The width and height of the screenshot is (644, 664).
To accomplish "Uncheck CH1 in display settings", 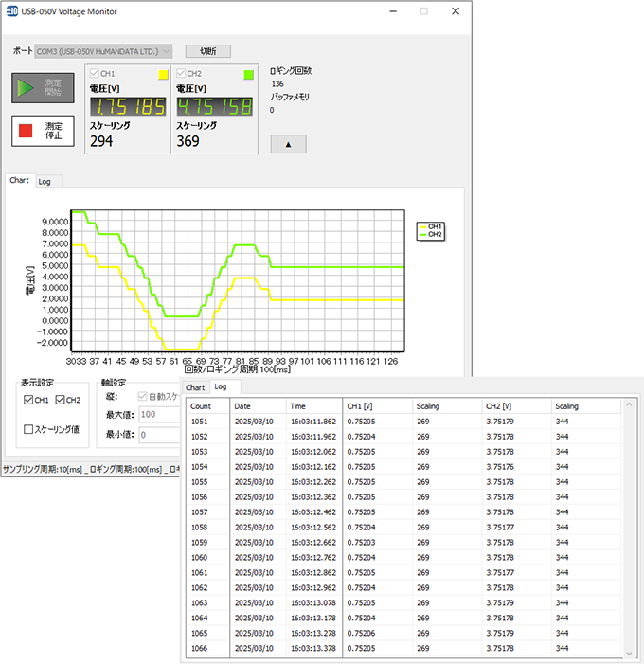I will [x=28, y=400].
